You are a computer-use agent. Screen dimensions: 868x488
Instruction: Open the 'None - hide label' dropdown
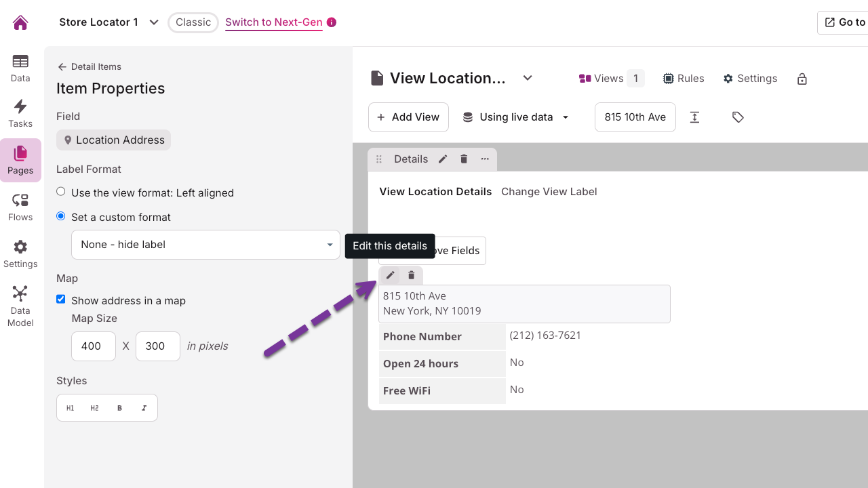pos(205,245)
